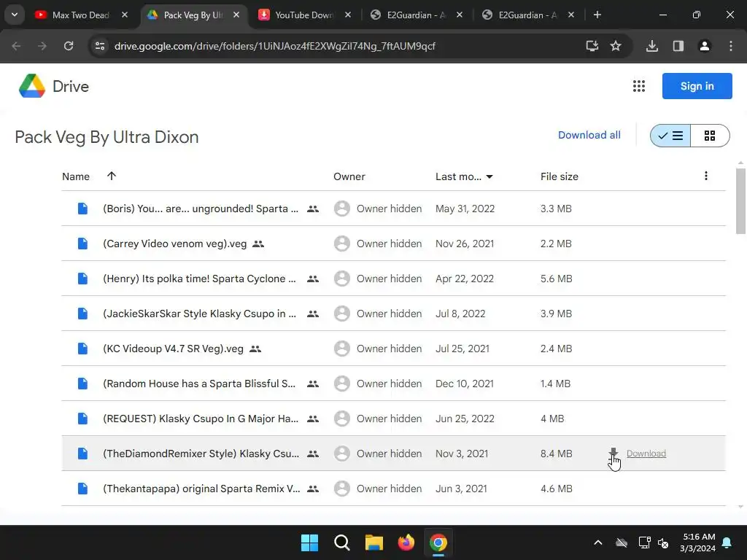
Task: Switch to grid layout view
Action: coord(710,136)
